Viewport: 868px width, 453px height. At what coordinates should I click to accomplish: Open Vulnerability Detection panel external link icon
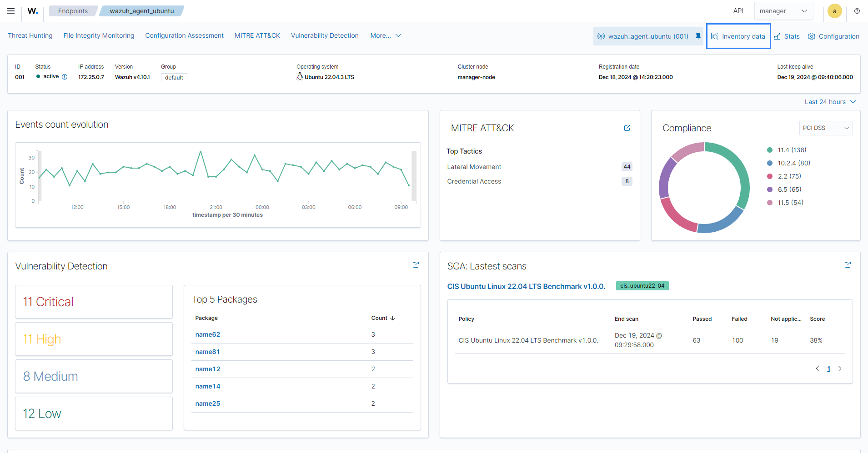tap(416, 265)
